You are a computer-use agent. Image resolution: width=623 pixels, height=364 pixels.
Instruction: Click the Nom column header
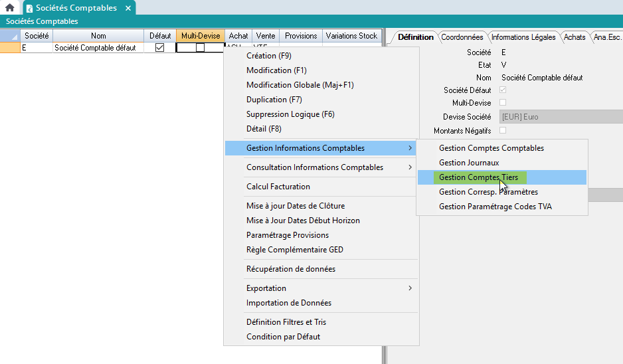[x=98, y=36]
